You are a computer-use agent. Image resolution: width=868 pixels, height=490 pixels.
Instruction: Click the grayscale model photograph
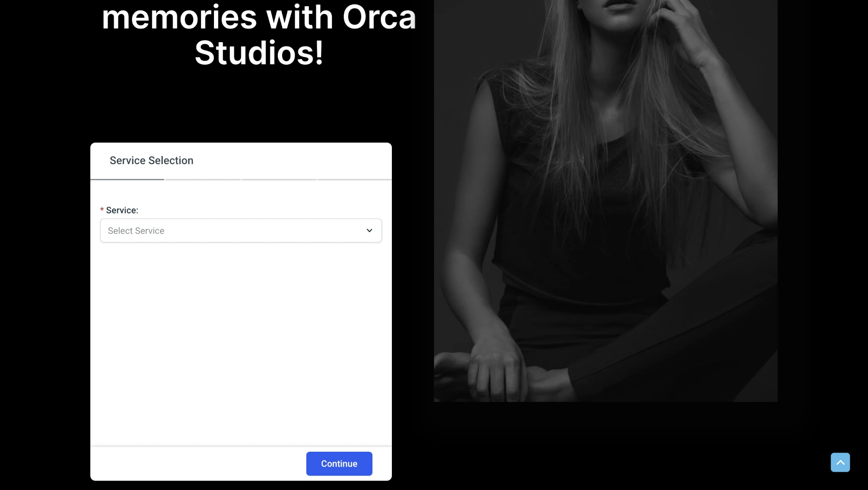coord(605,201)
